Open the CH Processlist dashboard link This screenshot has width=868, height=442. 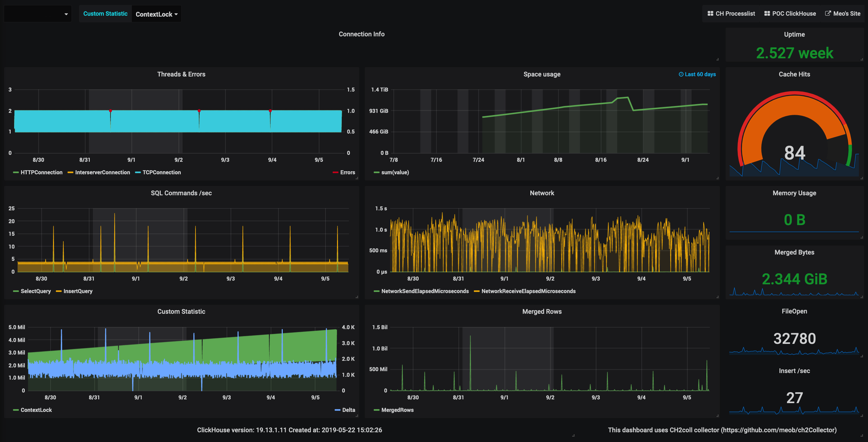click(x=731, y=13)
